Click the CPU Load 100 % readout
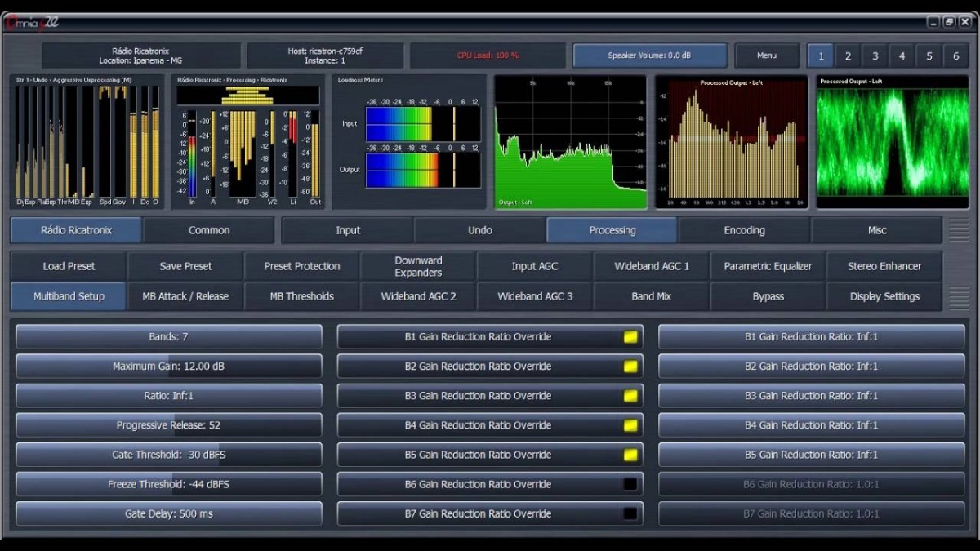The width and height of the screenshot is (980, 551). coord(488,56)
